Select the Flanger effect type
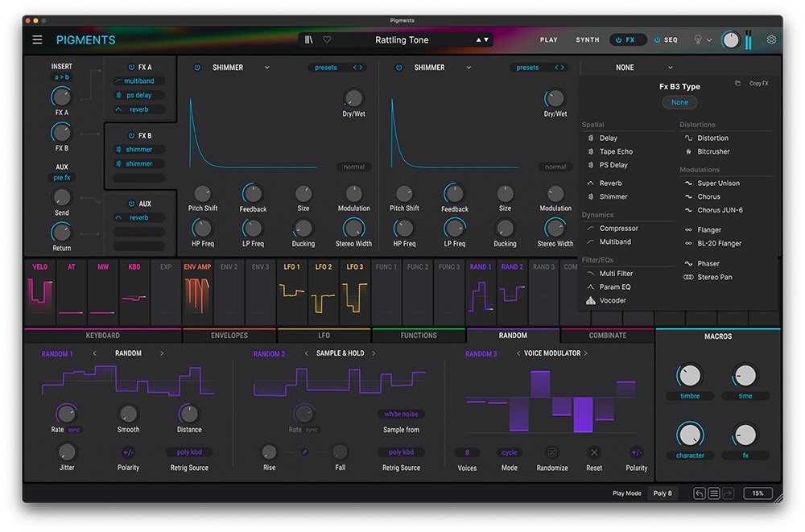Screen dimensions: 805x532 tap(703, 229)
